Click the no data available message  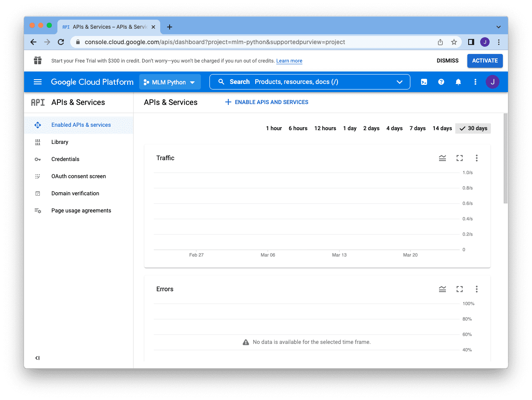(307, 342)
